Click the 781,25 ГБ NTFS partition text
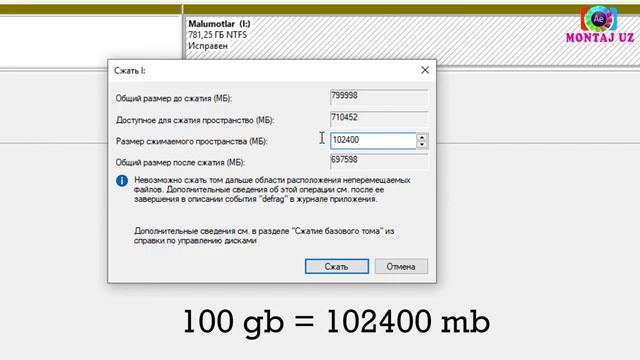Image resolution: width=640 pixels, height=360 pixels. click(217, 35)
